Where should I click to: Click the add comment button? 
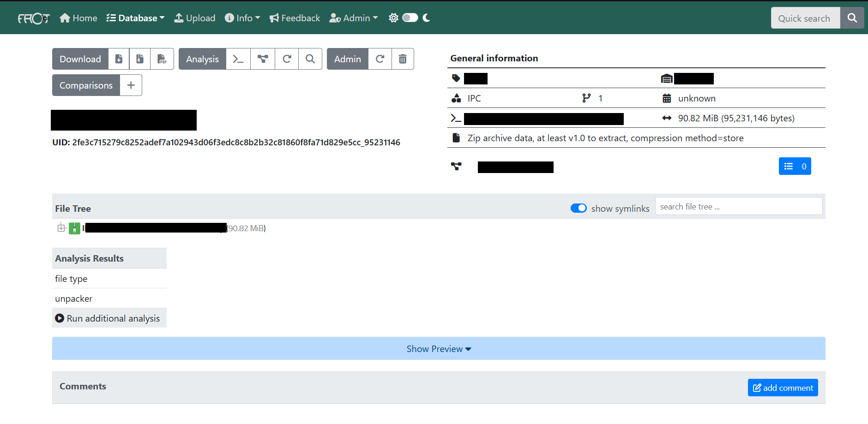click(x=783, y=388)
